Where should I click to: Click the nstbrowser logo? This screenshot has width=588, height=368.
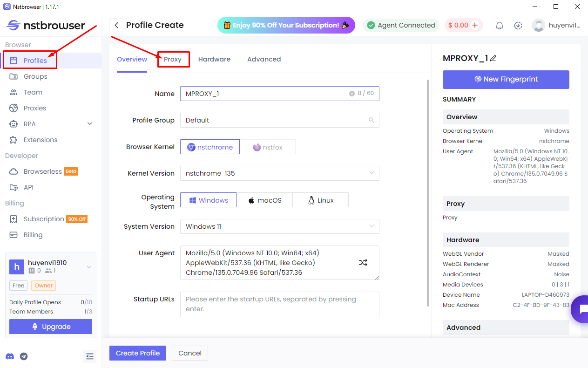pyautogui.click(x=46, y=25)
